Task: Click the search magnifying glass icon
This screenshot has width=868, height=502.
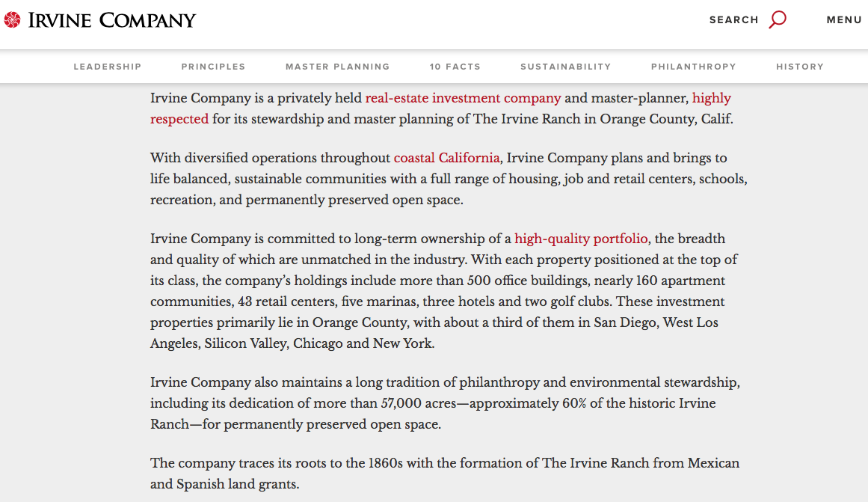Action: click(778, 19)
